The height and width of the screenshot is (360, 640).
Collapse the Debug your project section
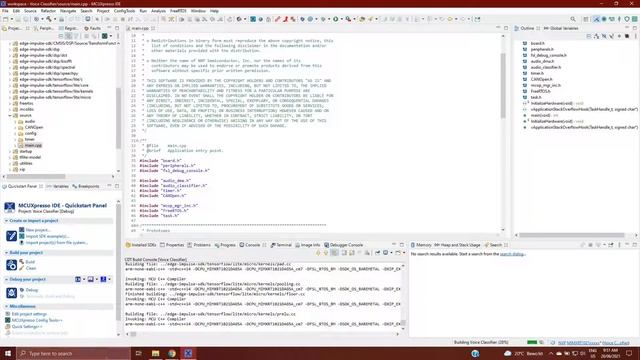tap(7, 280)
